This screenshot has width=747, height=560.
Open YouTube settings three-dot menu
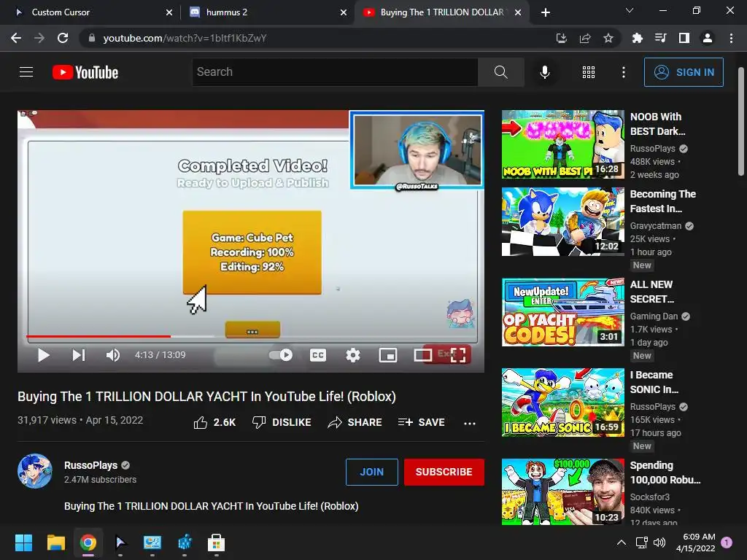(623, 72)
